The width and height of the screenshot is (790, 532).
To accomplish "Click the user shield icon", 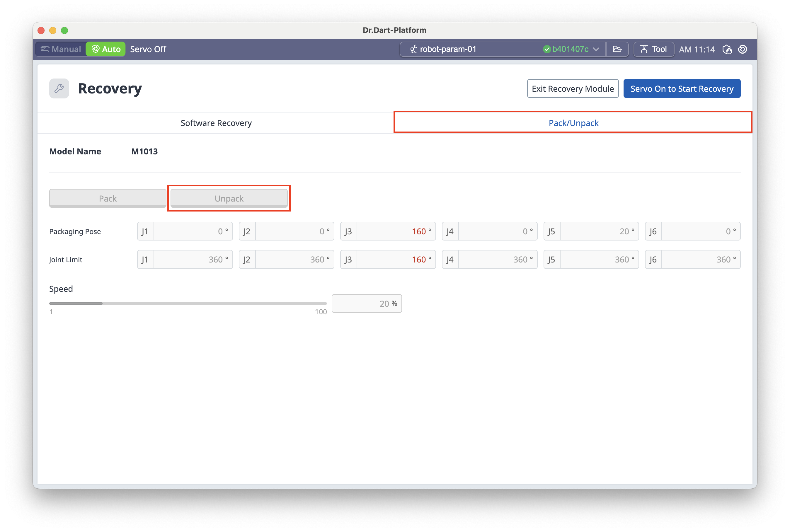I will point(727,50).
